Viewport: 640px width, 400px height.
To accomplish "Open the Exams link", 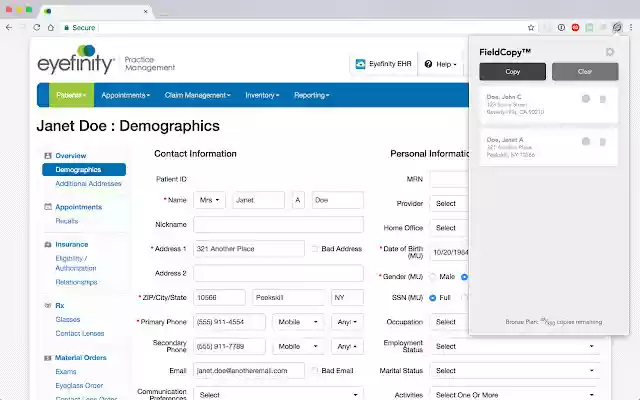I will click(66, 371).
